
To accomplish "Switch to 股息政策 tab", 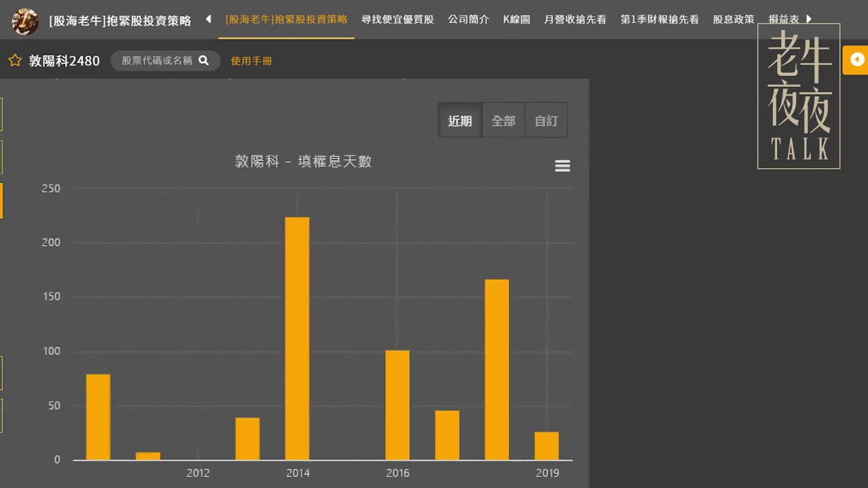I will (x=733, y=19).
